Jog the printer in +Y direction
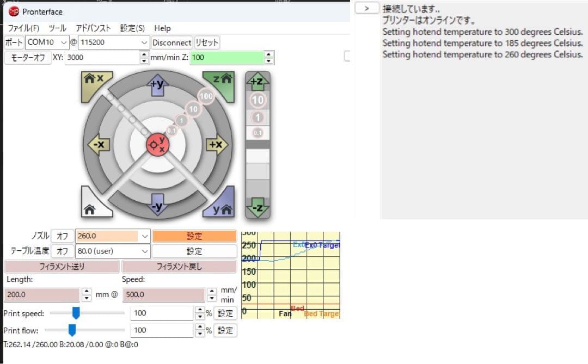 click(x=157, y=84)
